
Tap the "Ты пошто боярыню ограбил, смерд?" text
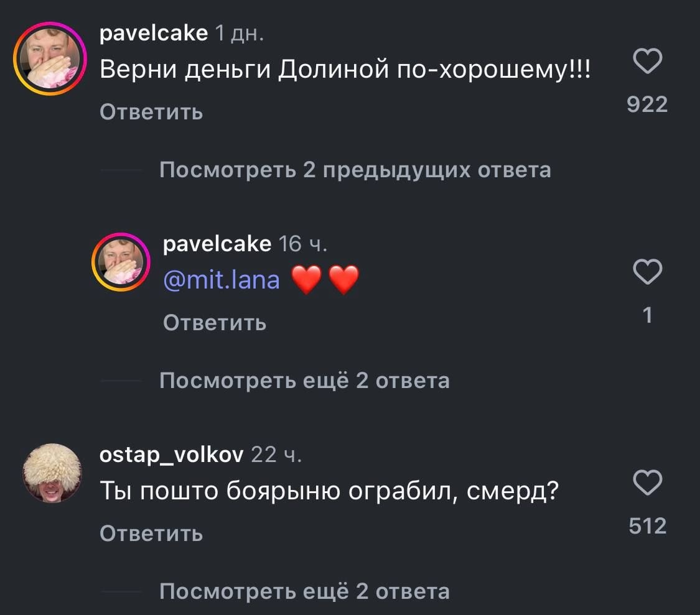click(x=329, y=492)
